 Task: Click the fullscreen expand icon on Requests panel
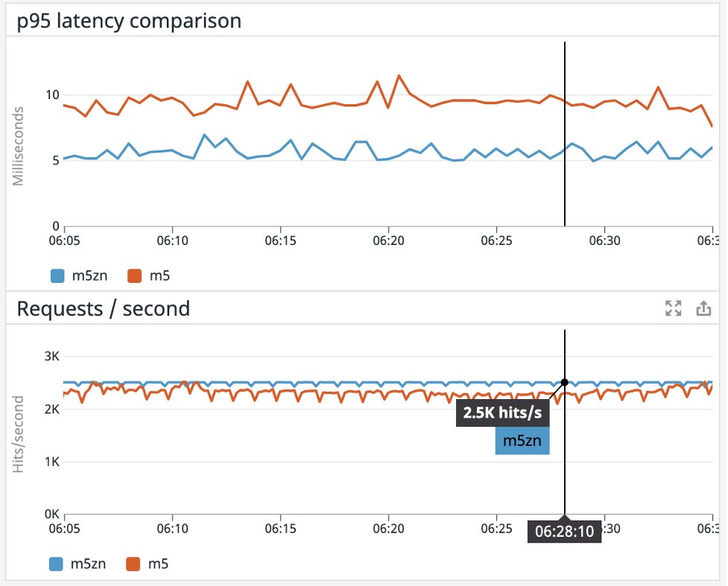673,308
